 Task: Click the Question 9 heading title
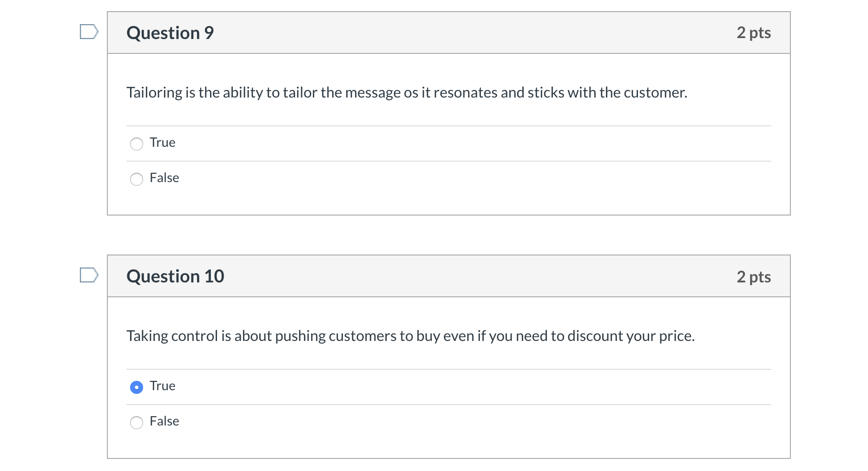click(170, 33)
